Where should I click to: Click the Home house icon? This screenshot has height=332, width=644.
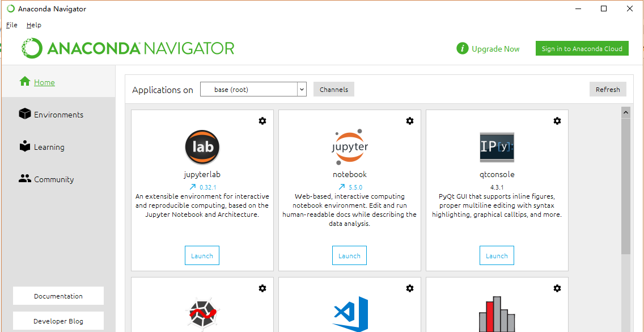pos(25,82)
